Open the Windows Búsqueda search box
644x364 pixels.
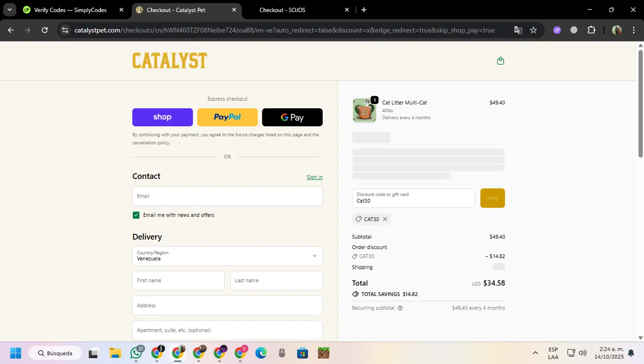pos(55,353)
